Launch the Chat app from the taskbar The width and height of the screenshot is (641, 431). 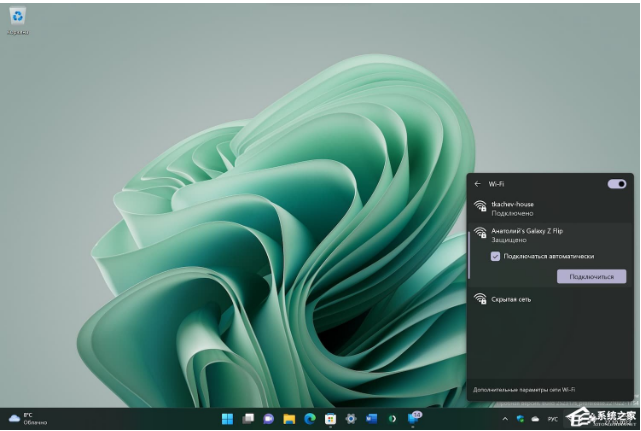coord(268,418)
